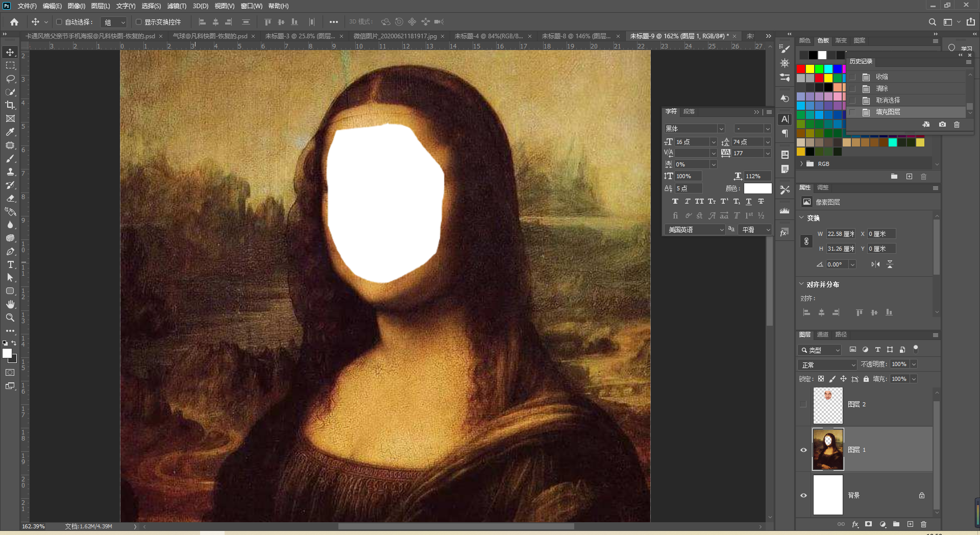Viewport: 980px width, 535px height.
Task: Select the Eyedropper tool
Action: point(10,132)
